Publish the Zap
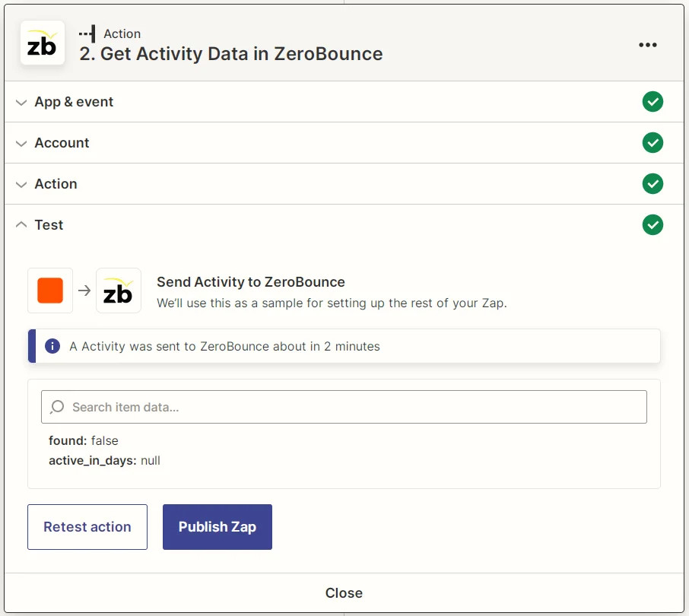Viewport: 689px width, 616px height. tap(216, 526)
